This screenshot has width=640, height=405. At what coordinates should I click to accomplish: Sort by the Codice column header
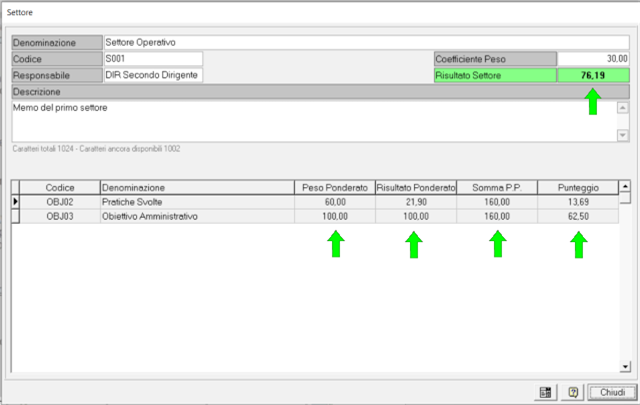[x=60, y=187]
